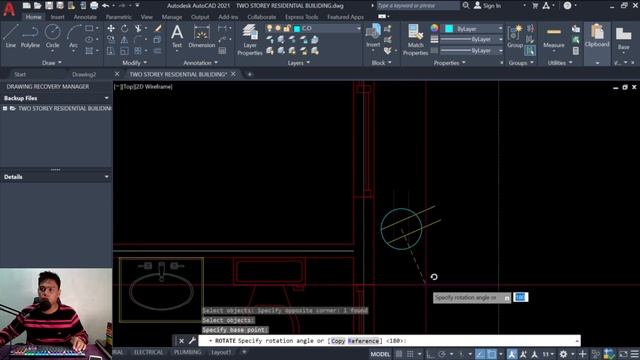This screenshot has height=360, width=640.
Task: Select the Fillet tool
Action: [x=138, y=40]
